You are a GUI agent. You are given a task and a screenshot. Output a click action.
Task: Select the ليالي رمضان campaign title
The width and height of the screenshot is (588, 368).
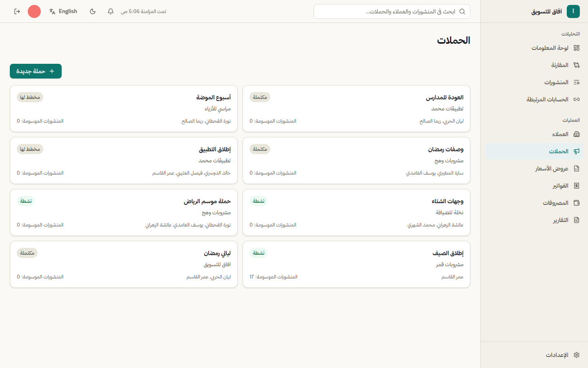click(217, 253)
